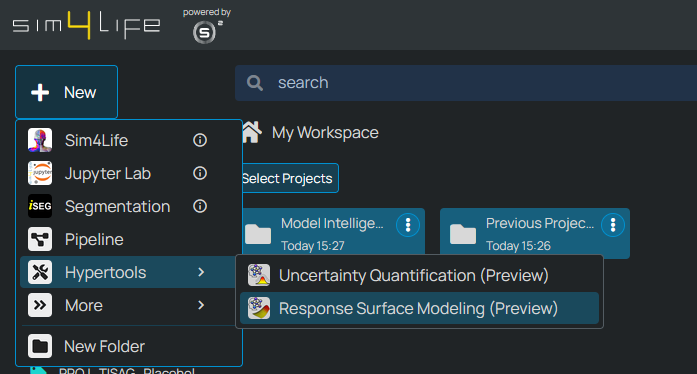Open info for Jupyter Lab entry
The width and height of the screenshot is (697, 374).
pyautogui.click(x=200, y=173)
